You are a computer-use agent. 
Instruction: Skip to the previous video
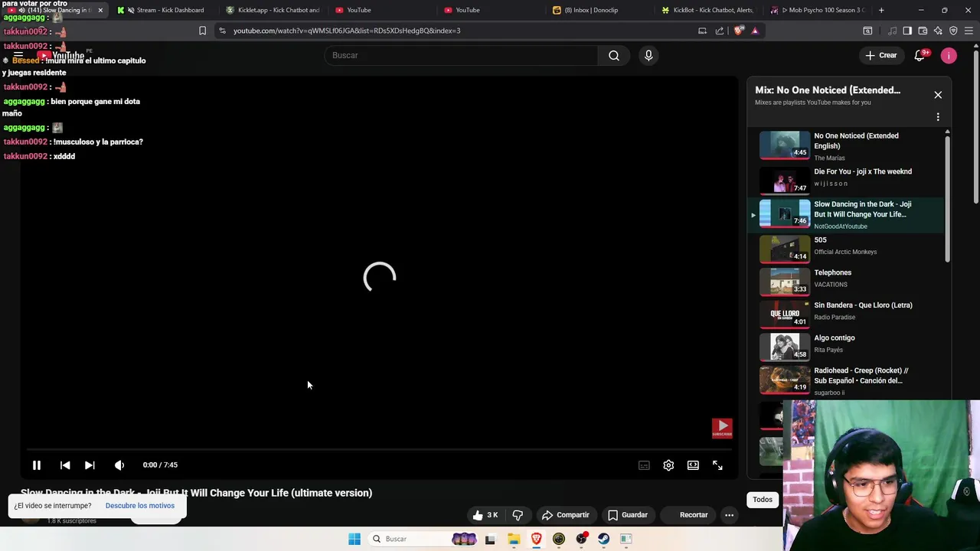pyautogui.click(x=65, y=465)
